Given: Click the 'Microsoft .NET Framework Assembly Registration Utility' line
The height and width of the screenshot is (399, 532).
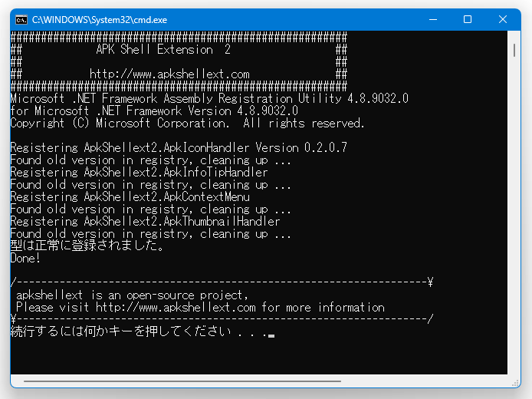Looking at the screenshot, I should tap(209, 99).
